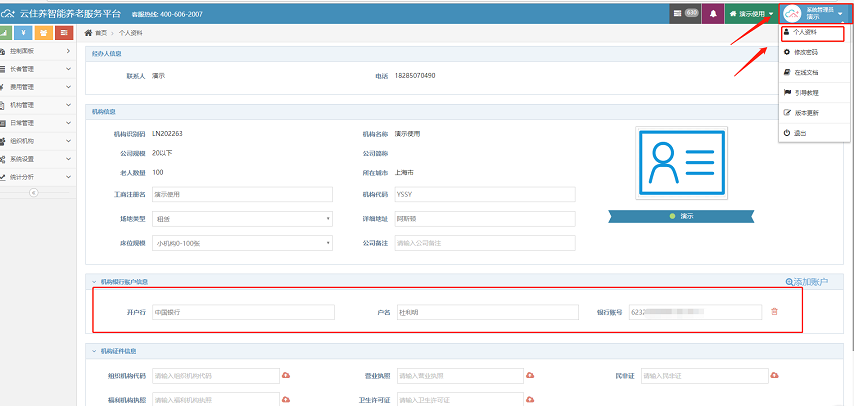Collapse the left sidebar with arrow button
Viewport: 854px width, 406px height.
pos(33,192)
